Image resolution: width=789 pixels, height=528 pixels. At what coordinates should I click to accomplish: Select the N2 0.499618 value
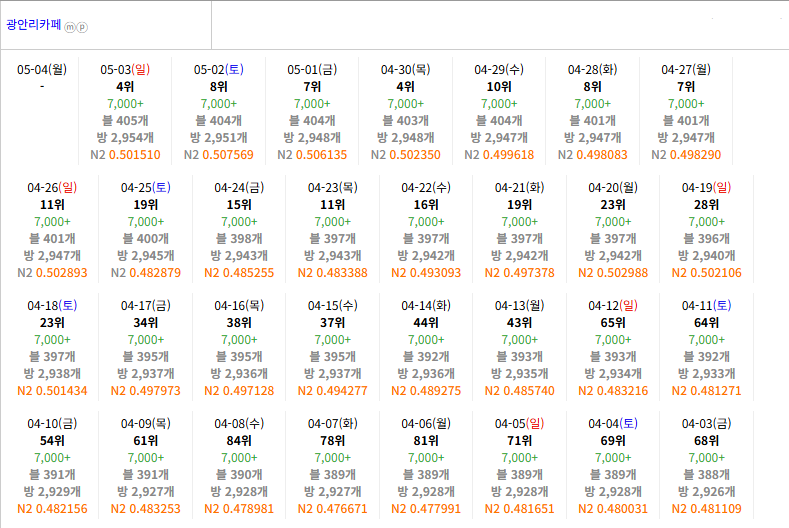pyautogui.click(x=499, y=155)
